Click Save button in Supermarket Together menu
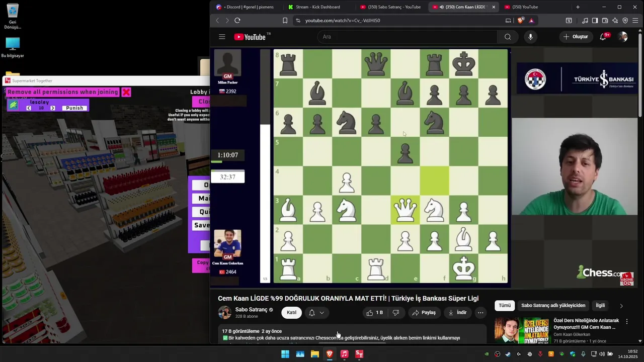 click(201, 225)
